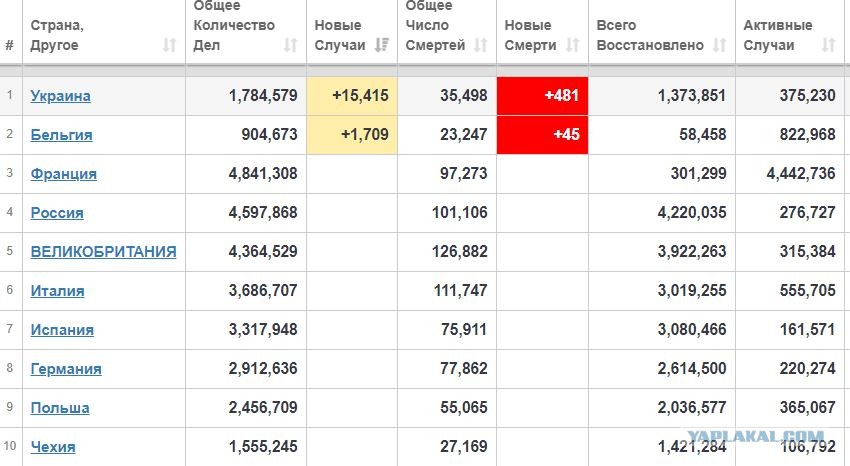The image size is (850, 466).
Task: Open the Польша country link
Action: (x=60, y=408)
